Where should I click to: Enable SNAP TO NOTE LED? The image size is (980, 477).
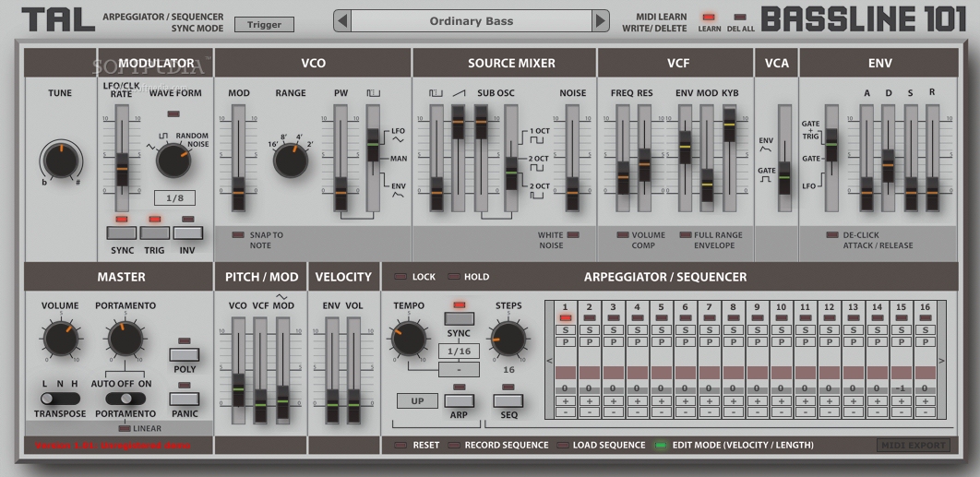click(238, 235)
